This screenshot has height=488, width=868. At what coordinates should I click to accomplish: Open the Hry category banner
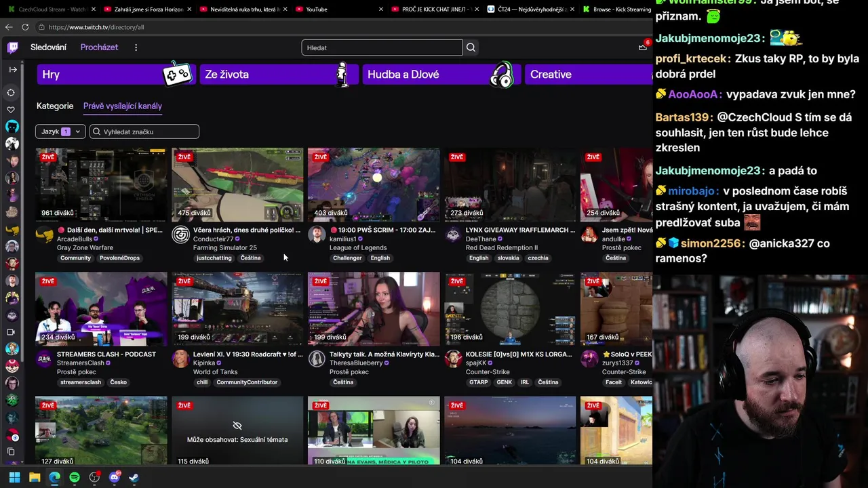115,75
